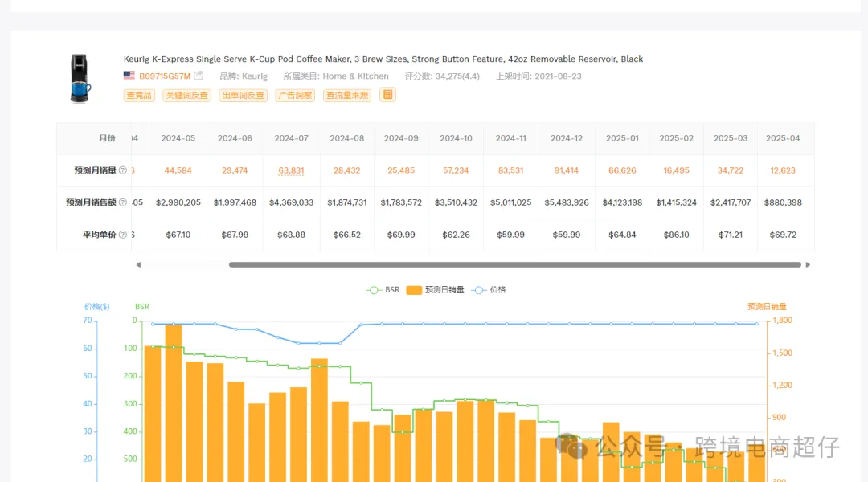The height and width of the screenshot is (482, 868).
Task: Click left arrow of table scrollbar
Action: pyautogui.click(x=138, y=264)
